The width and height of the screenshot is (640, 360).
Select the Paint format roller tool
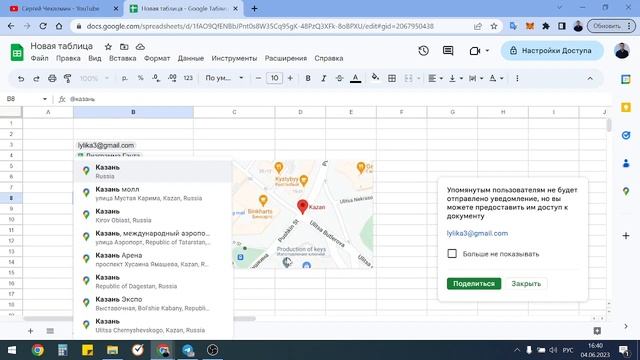[67, 78]
